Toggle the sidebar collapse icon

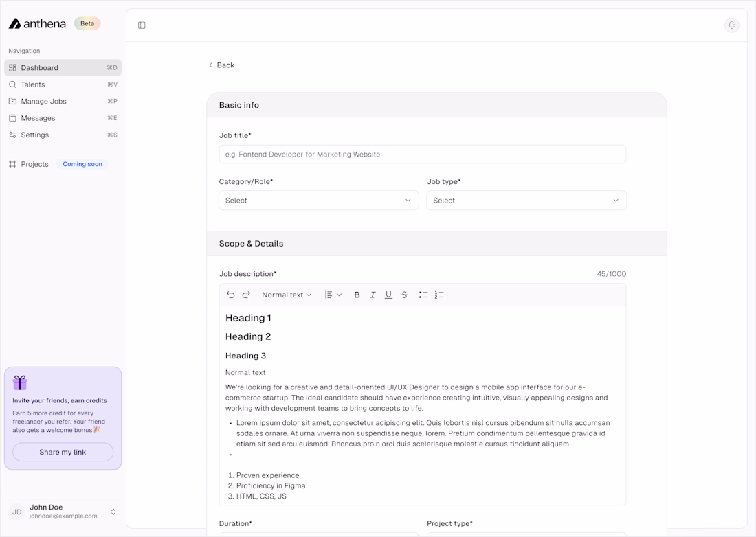click(142, 25)
